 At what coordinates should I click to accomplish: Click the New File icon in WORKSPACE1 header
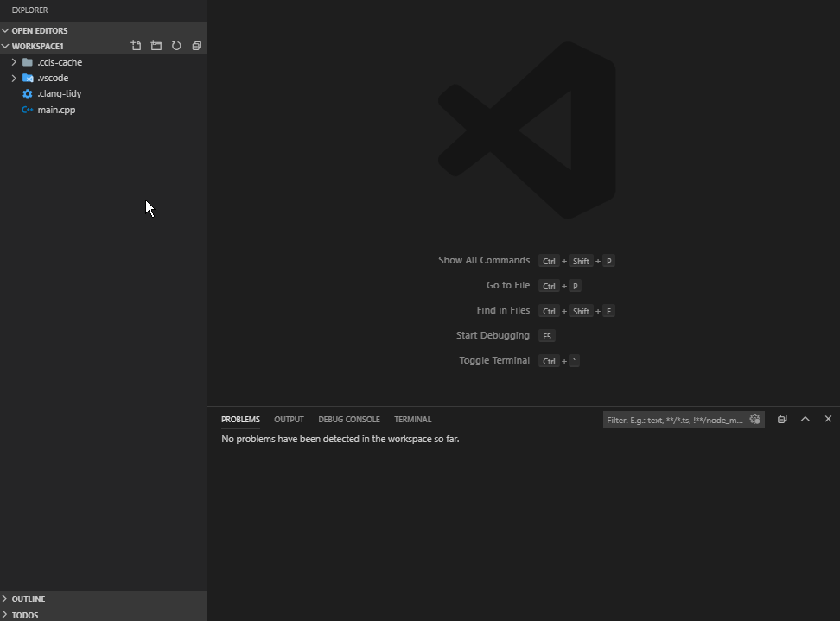point(136,46)
